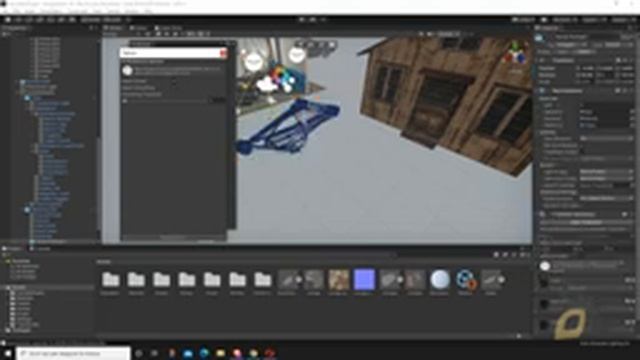Open the Windows Start menu
This screenshot has width=640, height=360.
pyautogui.click(x=8, y=353)
